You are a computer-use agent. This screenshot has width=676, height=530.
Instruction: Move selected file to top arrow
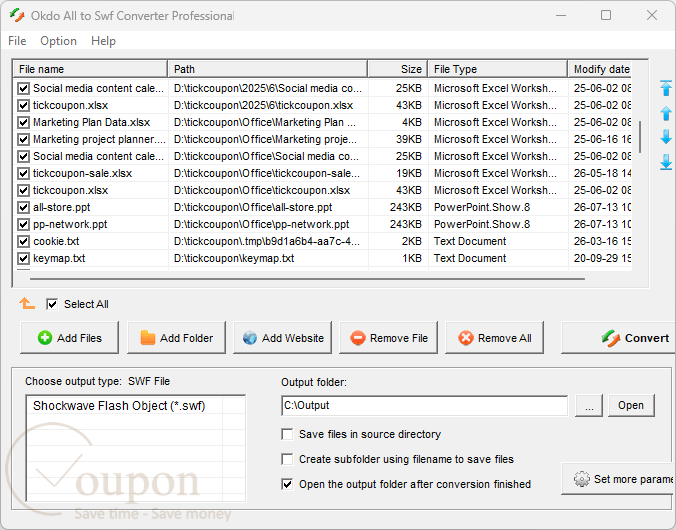666,88
